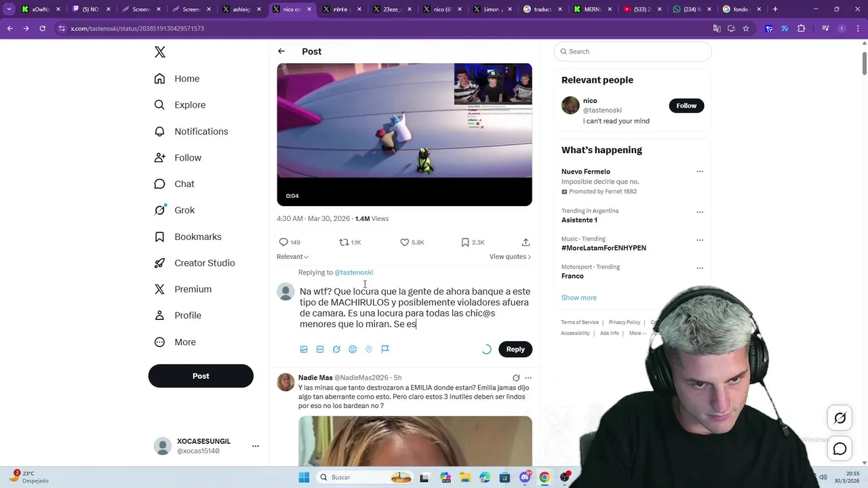Viewport: 868px width, 488px height.
Task: Open more options for #MoreLatamForENHYPEN trend
Action: (x=700, y=240)
